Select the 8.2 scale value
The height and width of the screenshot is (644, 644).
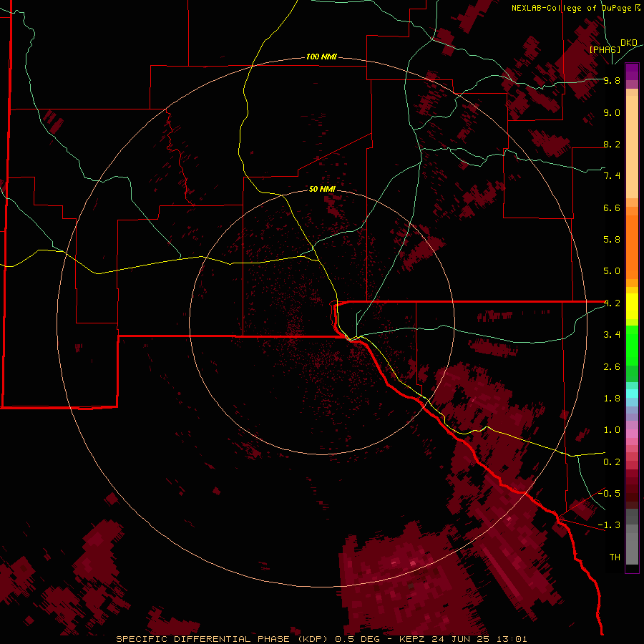[612, 144]
